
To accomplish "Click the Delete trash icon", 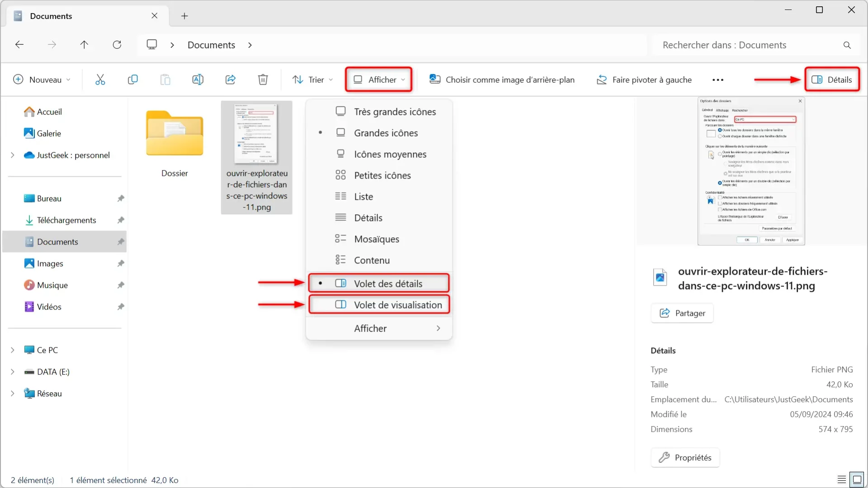I will click(x=263, y=80).
